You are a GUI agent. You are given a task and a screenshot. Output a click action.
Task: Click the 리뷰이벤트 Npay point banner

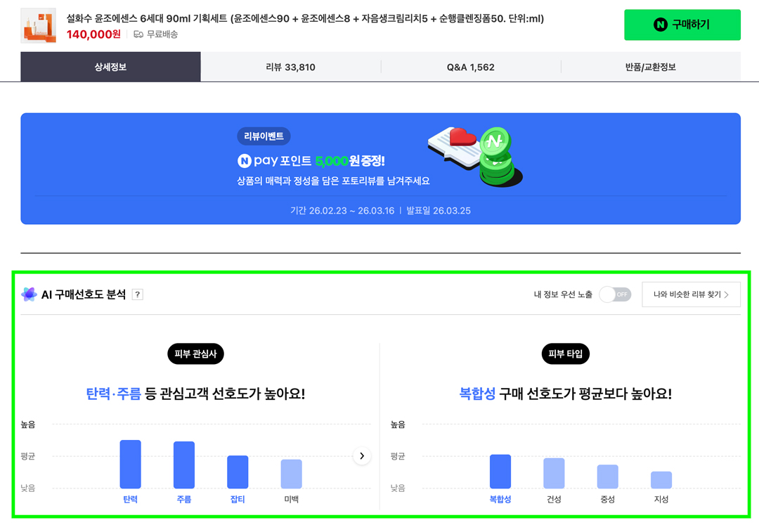point(380,169)
